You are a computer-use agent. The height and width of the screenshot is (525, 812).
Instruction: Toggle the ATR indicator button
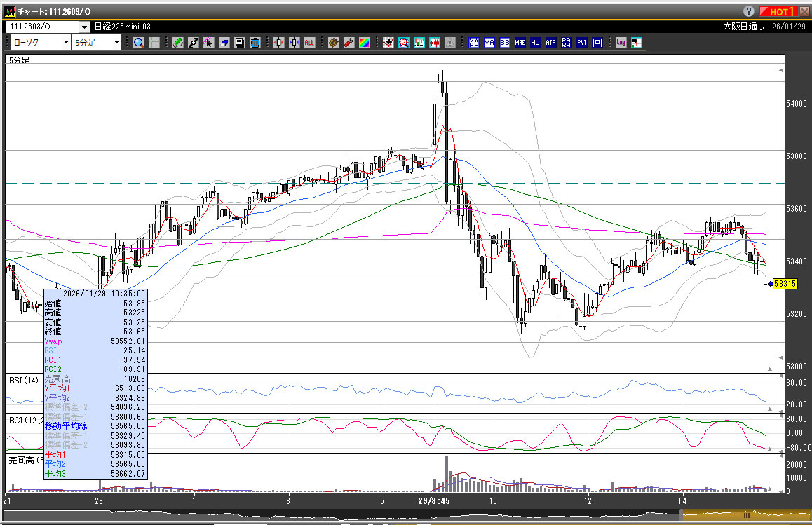[x=550, y=43]
